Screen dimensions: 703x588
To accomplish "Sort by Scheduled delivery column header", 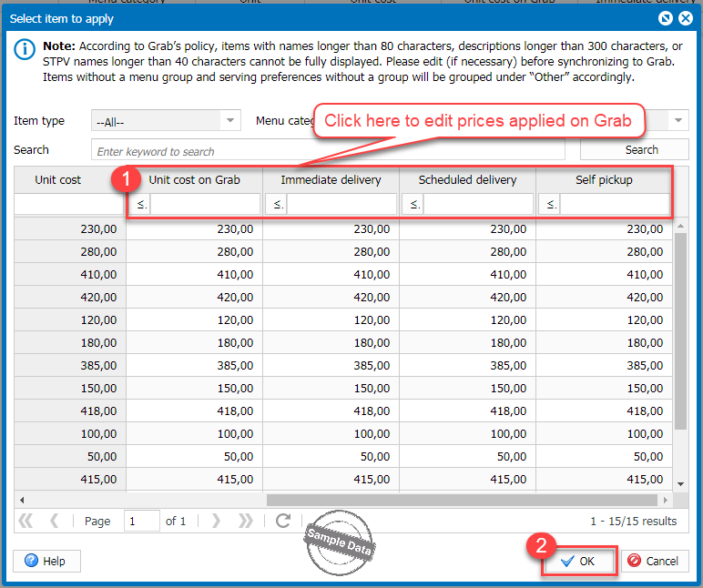I will (x=467, y=180).
